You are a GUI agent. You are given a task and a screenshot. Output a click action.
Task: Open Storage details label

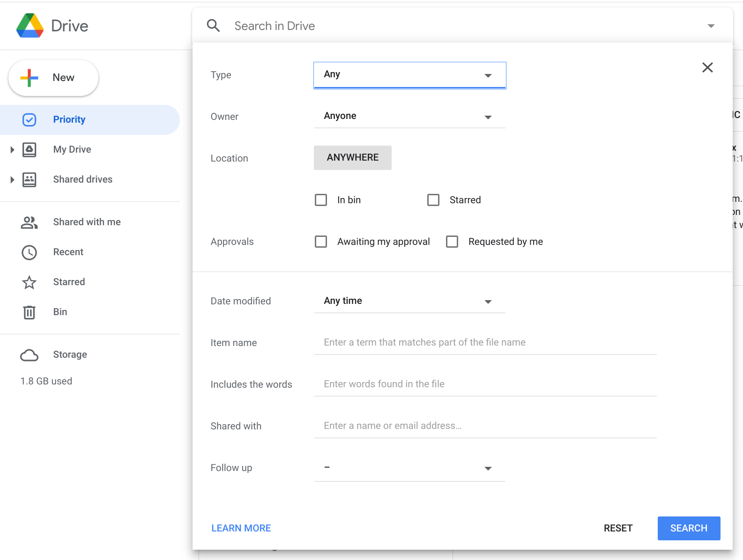click(70, 354)
